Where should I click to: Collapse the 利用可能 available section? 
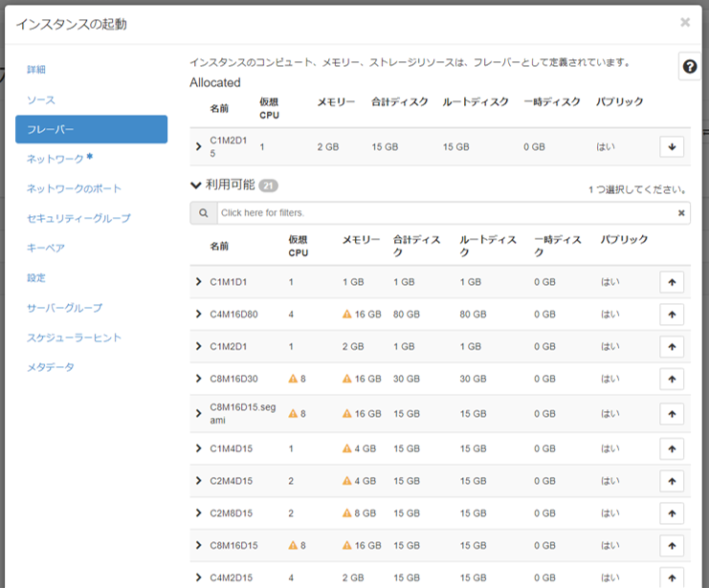coord(195,185)
